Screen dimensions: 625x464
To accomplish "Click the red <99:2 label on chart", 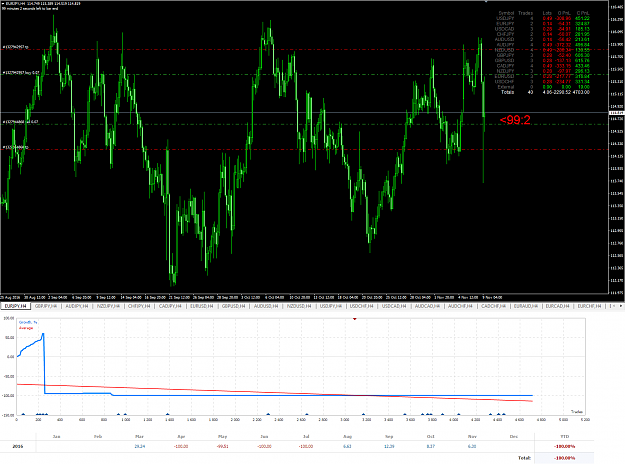I will click(x=515, y=120).
